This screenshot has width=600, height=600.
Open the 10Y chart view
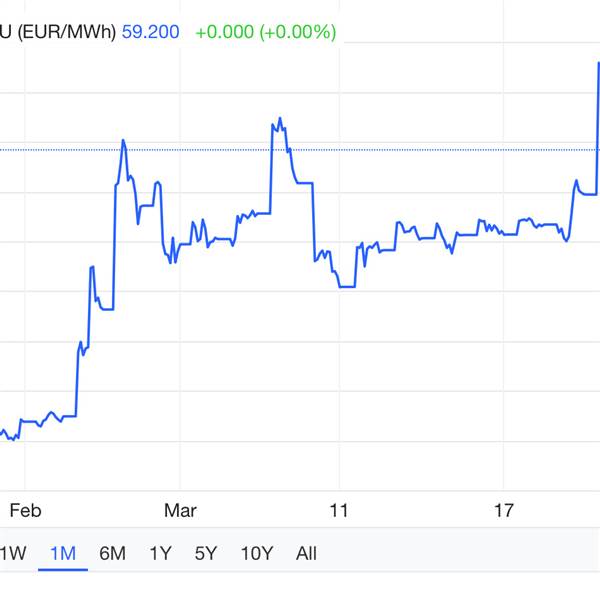pos(257,553)
